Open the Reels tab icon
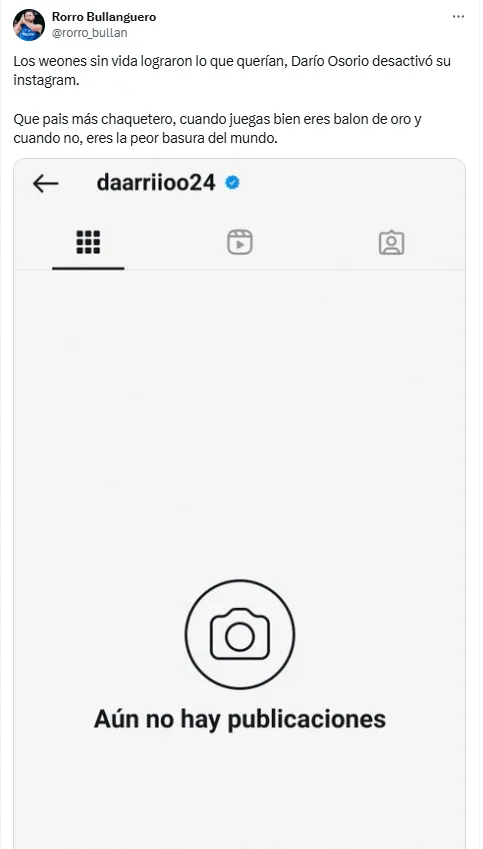Image resolution: width=483 pixels, height=849 pixels. [x=240, y=242]
